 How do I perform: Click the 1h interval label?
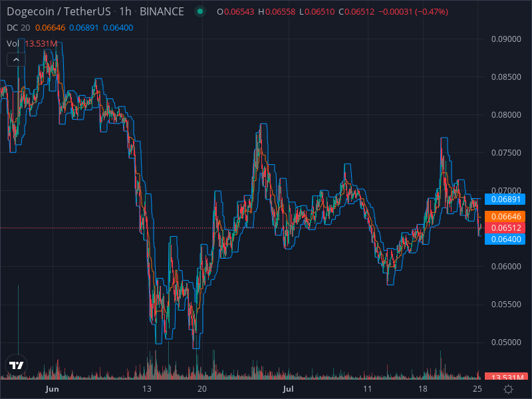[125, 11]
